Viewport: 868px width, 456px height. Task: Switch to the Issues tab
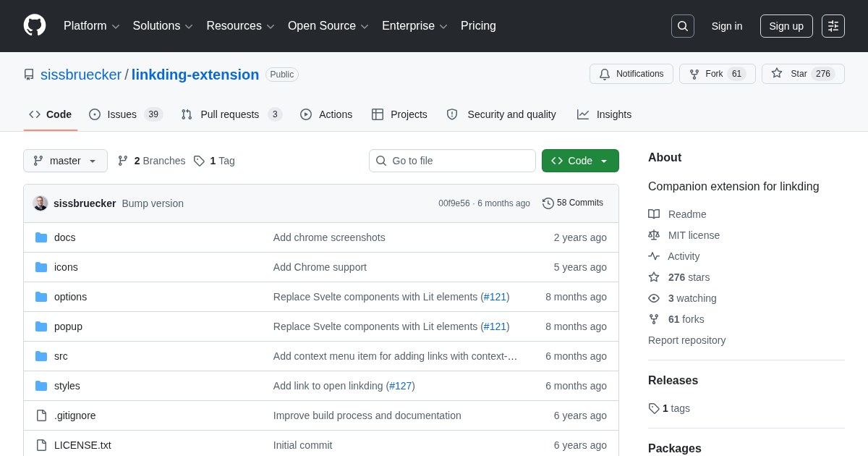click(126, 114)
